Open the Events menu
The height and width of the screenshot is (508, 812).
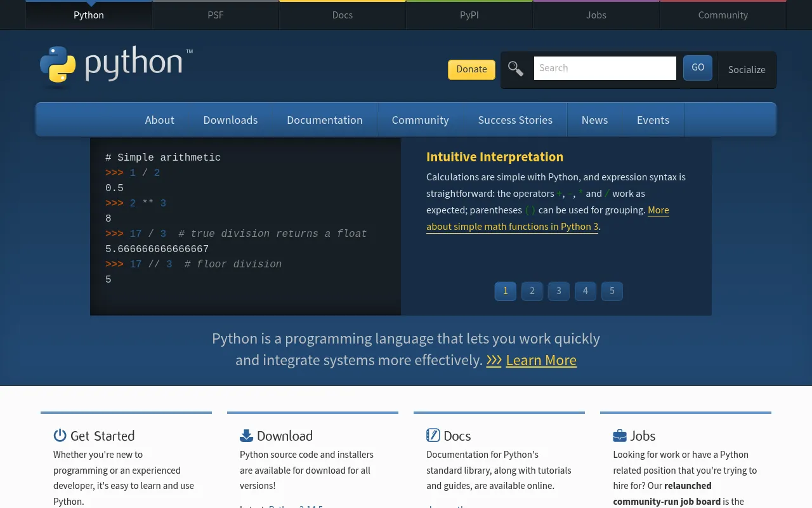(653, 120)
